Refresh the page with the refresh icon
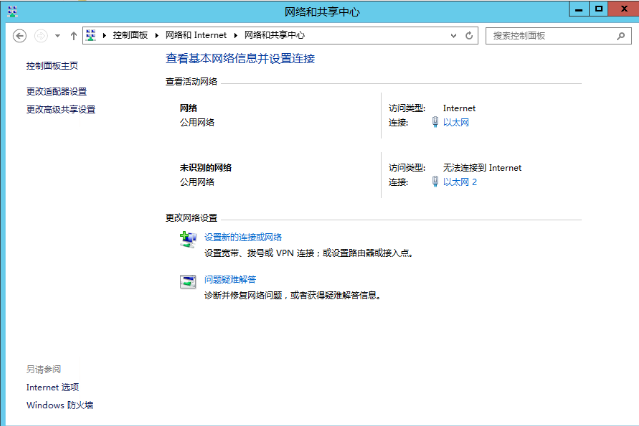The image size is (639, 426). pyautogui.click(x=469, y=36)
